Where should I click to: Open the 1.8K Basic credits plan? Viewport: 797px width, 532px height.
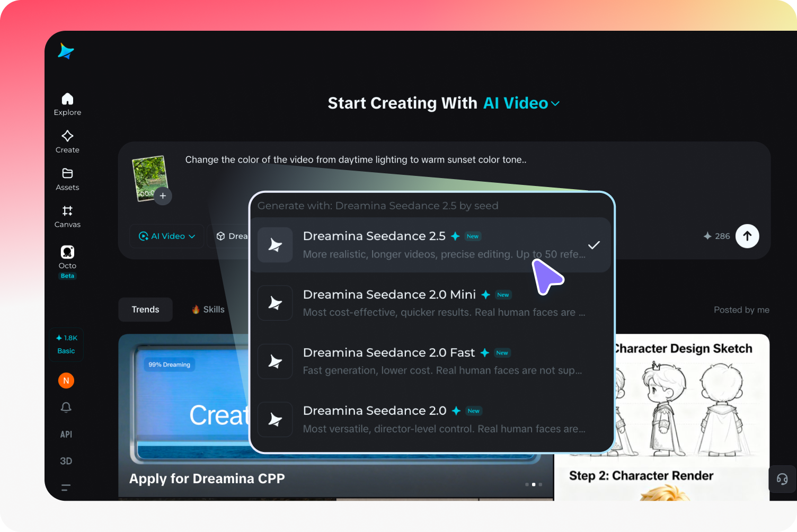pos(66,344)
